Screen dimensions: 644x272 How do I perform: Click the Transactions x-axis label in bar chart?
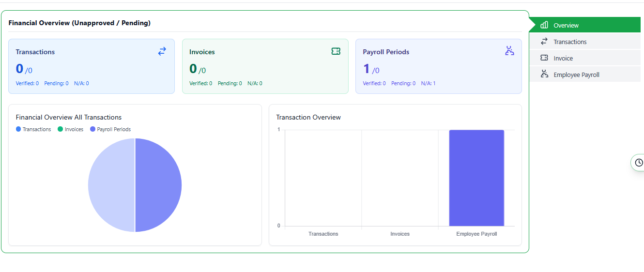323,234
